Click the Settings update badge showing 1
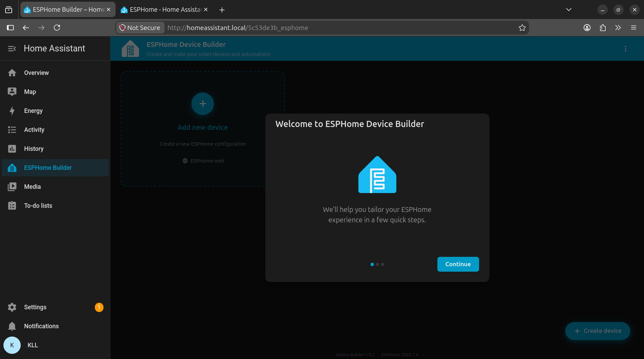The width and height of the screenshot is (644, 359). point(99,307)
